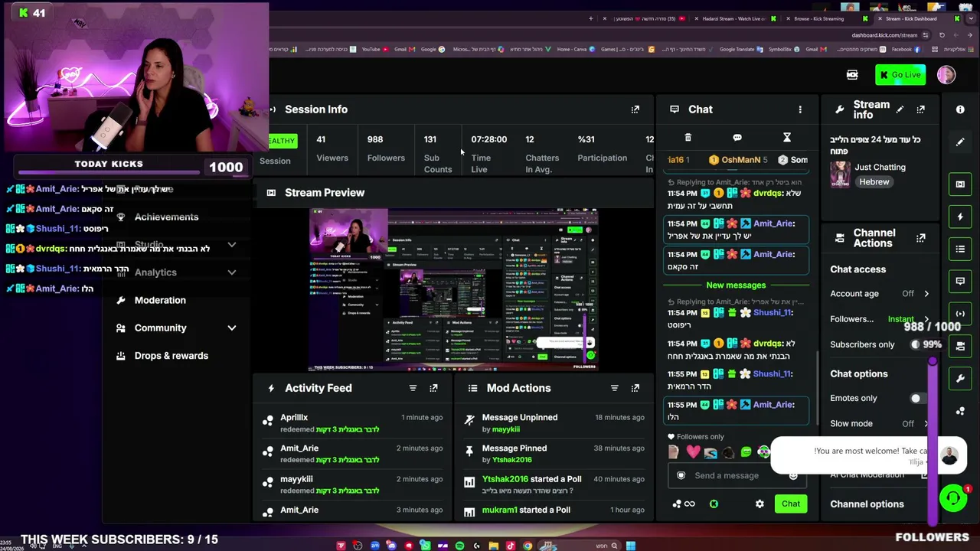Image resolution: width=980 pixels, height=551 pixels.
Task: Toggle Activity Feed lightning widget in sidebar
Action: tap(960, 217)
